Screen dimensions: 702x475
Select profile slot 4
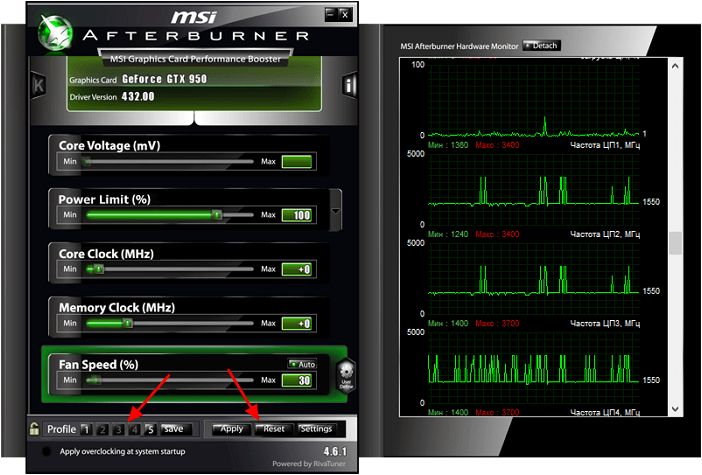[x=134, y=429]
